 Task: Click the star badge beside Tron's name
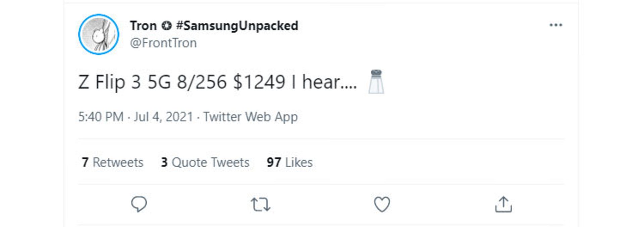tap(166, 26)
